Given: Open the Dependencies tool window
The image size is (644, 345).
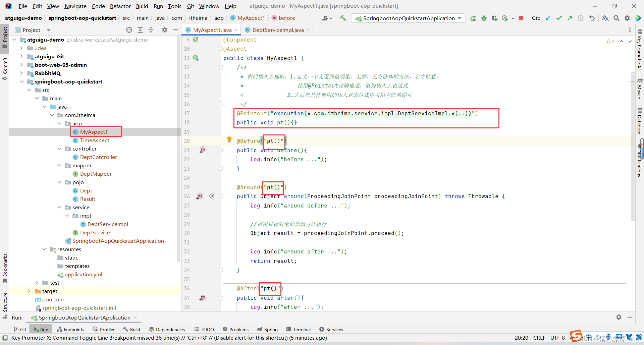Looking at the screenshot, I should pos(167,330).
